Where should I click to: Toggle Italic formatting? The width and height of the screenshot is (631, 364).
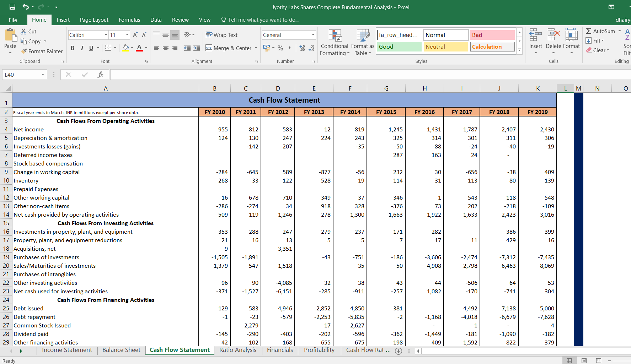tap(82, 48)
